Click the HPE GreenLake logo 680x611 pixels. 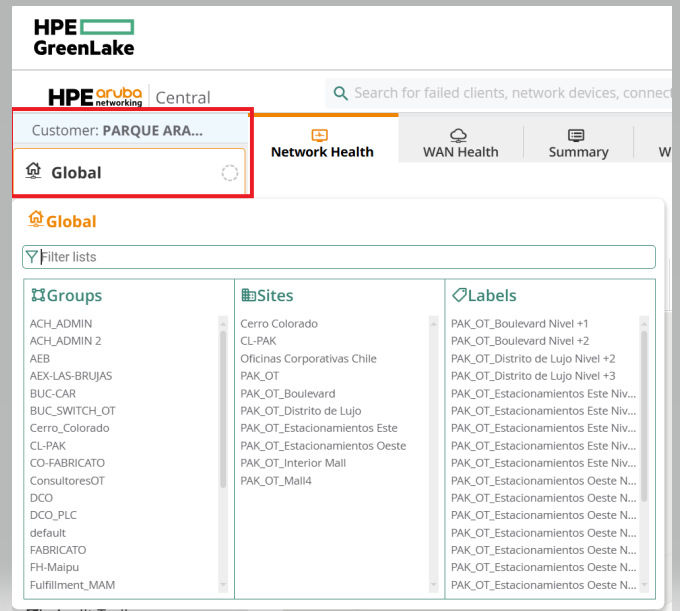pyautogui.click(x=84, y=37)
